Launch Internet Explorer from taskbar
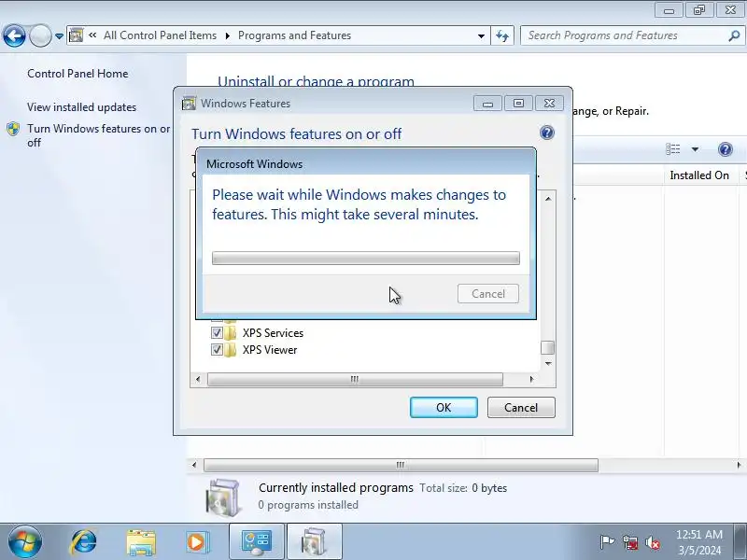The width and height of the screenshot is (747, 560). 83,542
